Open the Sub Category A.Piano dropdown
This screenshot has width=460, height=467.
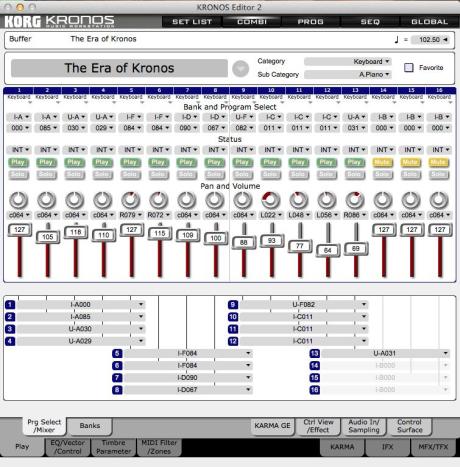tap(348, 75)
